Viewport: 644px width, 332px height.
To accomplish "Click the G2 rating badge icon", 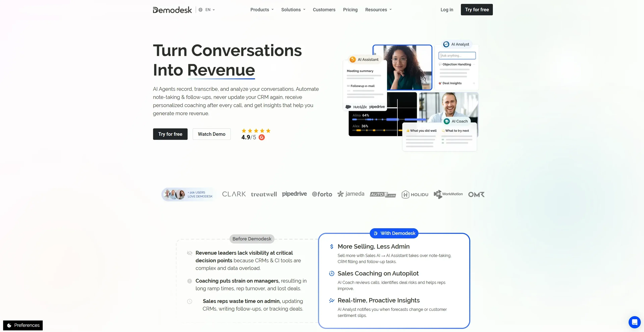I will (261, 137).
